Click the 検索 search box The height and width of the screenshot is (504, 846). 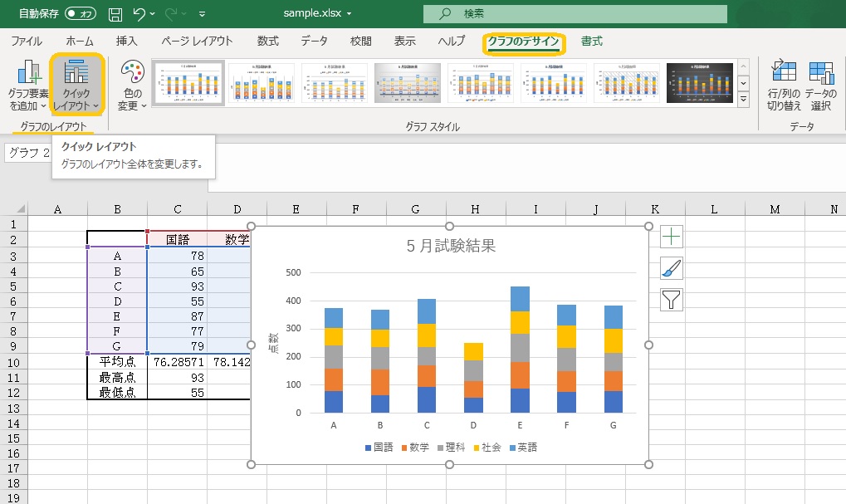[x=575, y=14]
